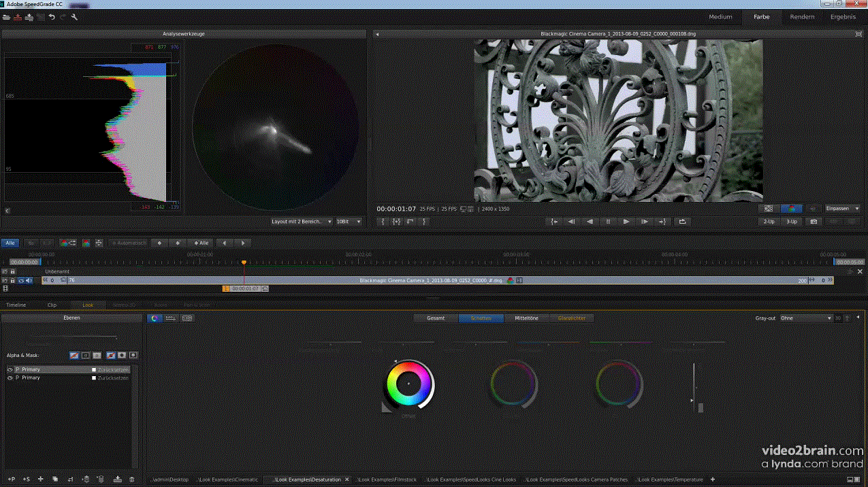
Task: Toggle loop playback icon
Action: click(x=682, y=222)
